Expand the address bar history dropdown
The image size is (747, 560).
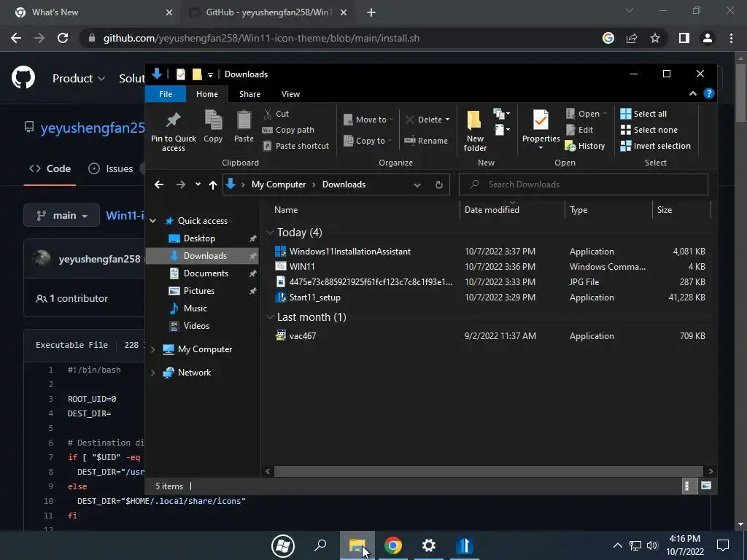pyautogui.click(x=417, y=184)
